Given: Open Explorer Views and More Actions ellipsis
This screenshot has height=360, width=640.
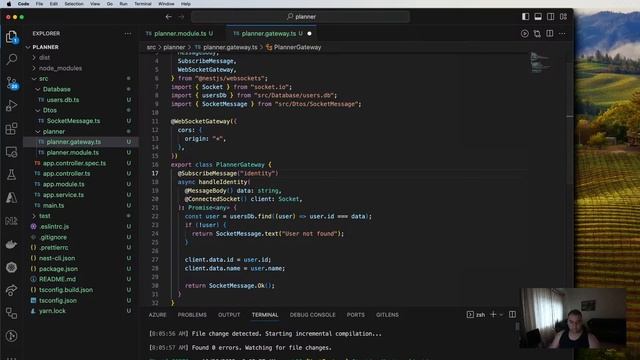Looking at the screenshot, I should click(x=128, y=33).
